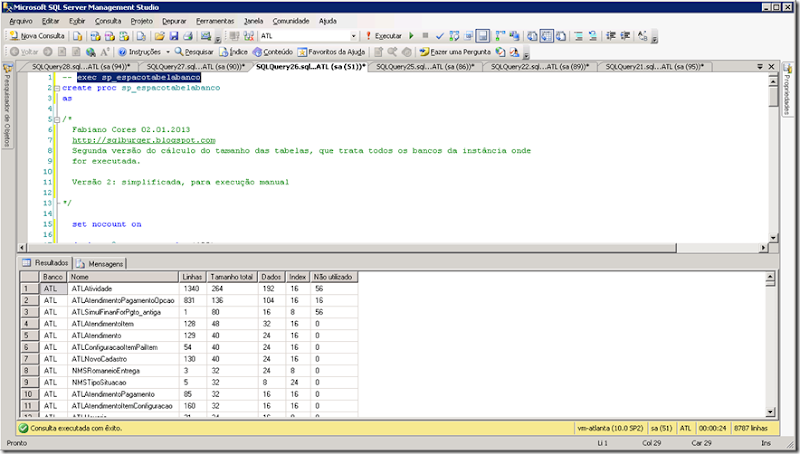The width and height of the screenshot is (800, 454).
Task: Close the active query tab
Action: 771,66
